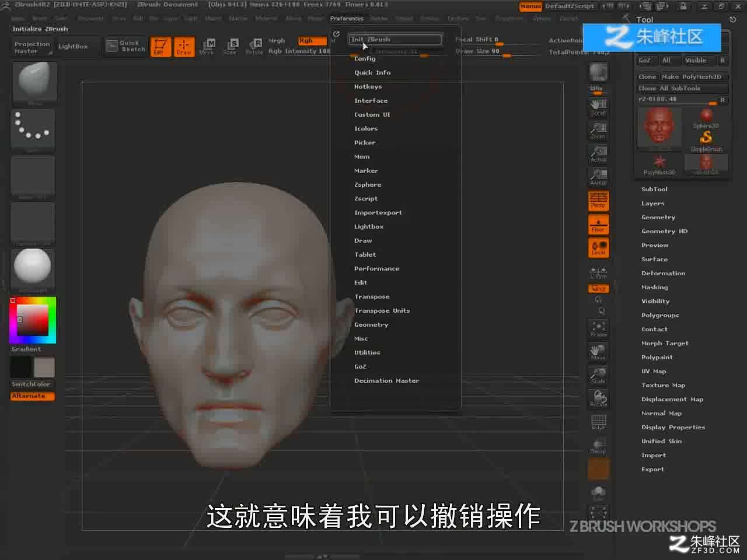747x560 pixels.
Task: Activate Quick Sketch mode
Action: point(126,46)
